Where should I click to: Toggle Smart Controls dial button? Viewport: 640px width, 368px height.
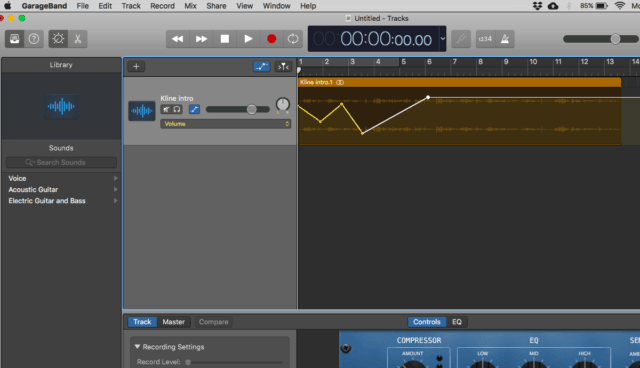click(58, 39)
